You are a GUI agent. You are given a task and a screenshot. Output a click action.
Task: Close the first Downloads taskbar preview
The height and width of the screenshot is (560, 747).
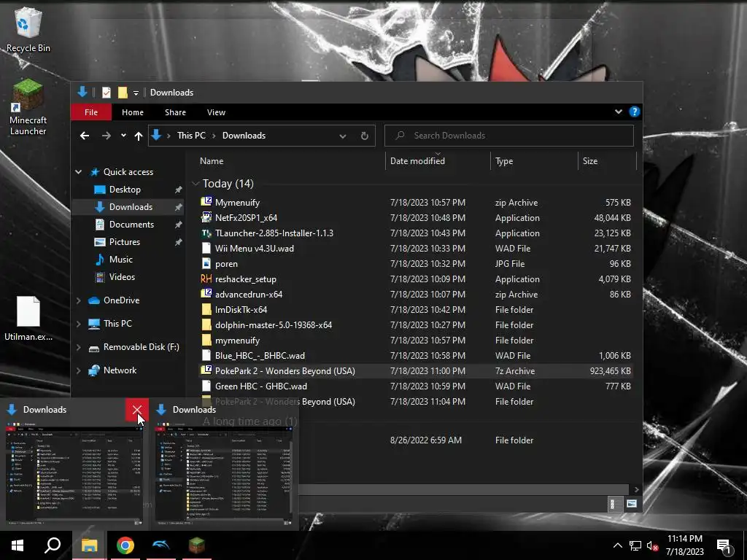coord(136,410)
